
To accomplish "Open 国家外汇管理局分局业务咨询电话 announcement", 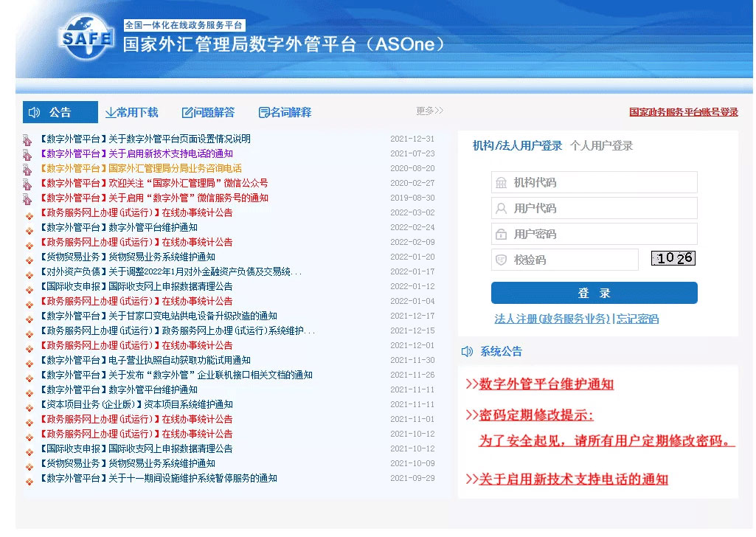I will [x=140, y=168].
